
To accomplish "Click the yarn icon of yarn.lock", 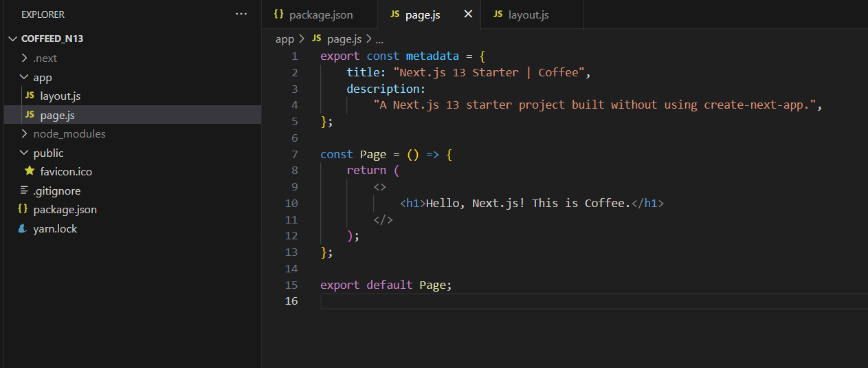I will 23,228.
